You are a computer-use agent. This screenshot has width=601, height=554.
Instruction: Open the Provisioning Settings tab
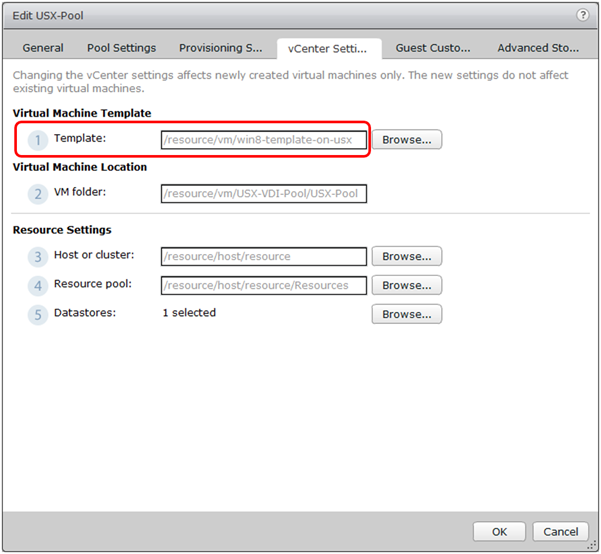point(220,48)
